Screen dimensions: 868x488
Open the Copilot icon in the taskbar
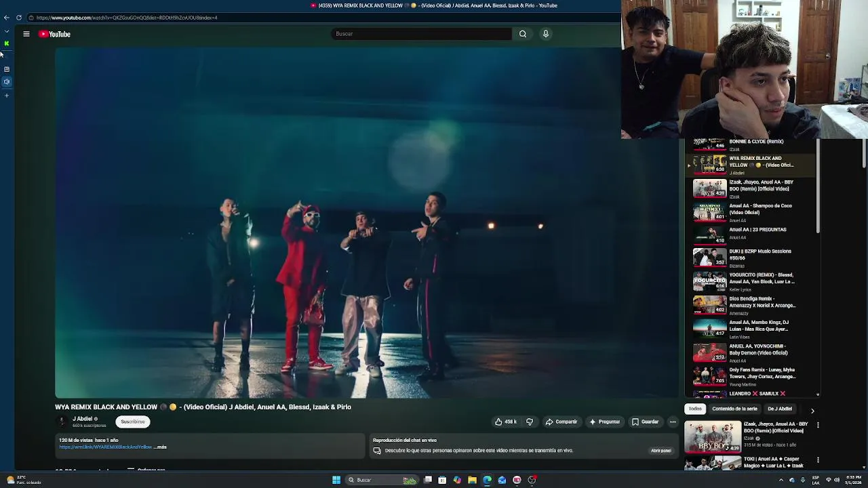tap(457, 480)
